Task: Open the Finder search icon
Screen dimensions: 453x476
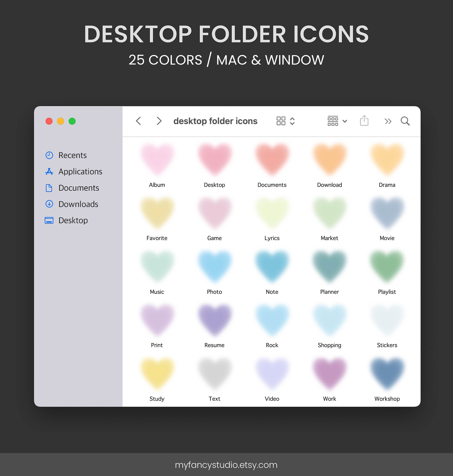Action: [x=405, y=121]
